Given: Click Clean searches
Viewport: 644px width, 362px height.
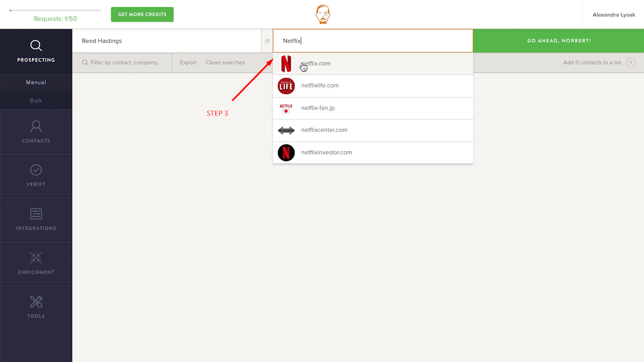Looking at the screenshot, I should tap(225, 62).
